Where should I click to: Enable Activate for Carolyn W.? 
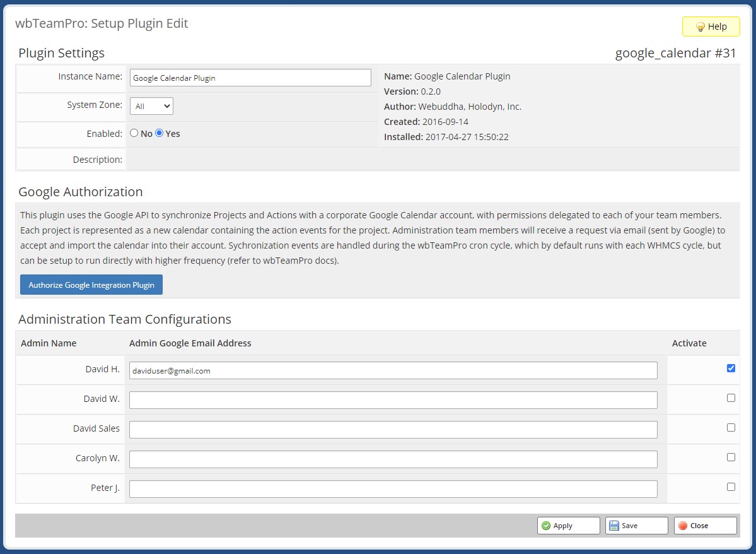tap(731, 457)
